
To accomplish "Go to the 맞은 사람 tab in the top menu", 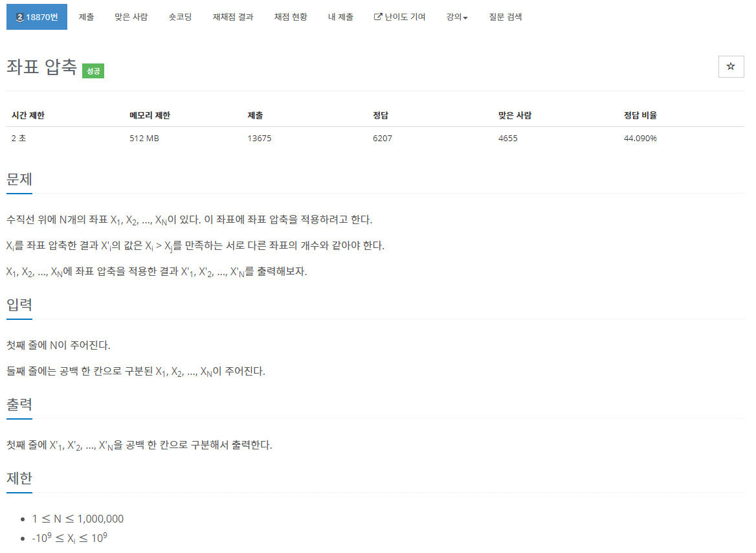I will [x=131, y=17].
